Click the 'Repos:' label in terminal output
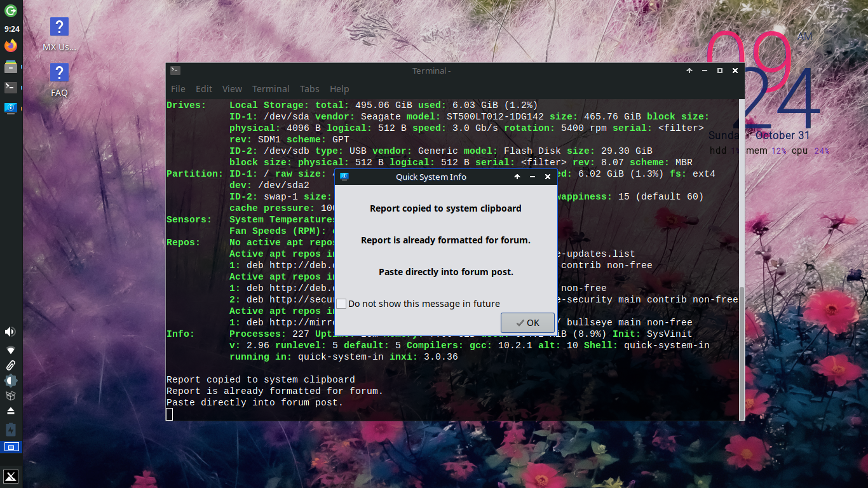 click(184, 242)
